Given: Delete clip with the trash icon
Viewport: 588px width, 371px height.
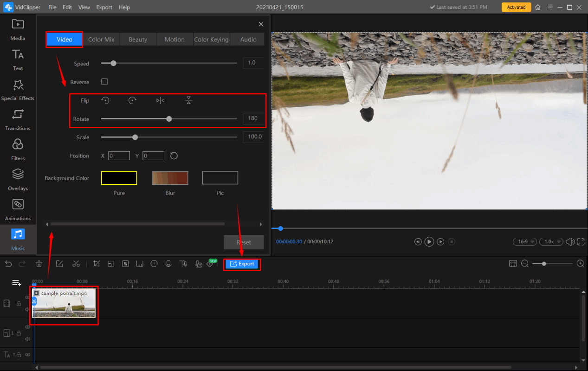Looking at the screenshot, I should tap(39, 264).
